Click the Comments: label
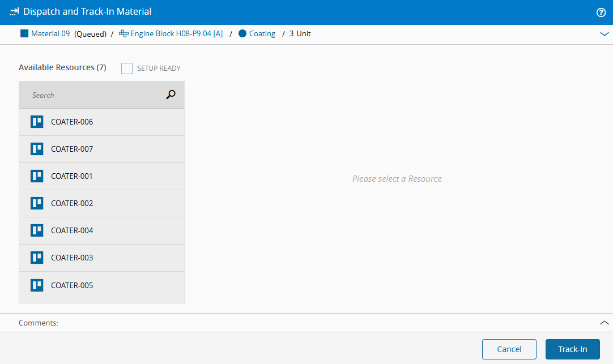Screen dimensions: 613x364 tap(39, 323)
